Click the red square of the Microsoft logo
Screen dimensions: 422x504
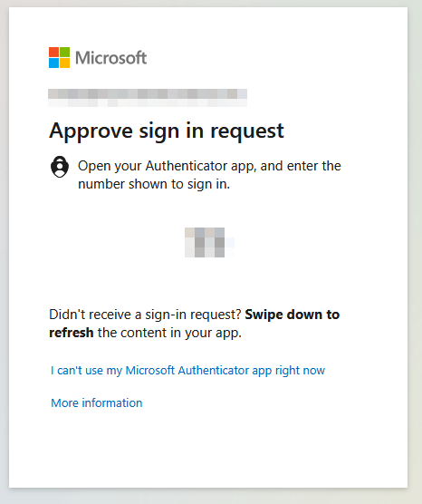pos(53,52)
